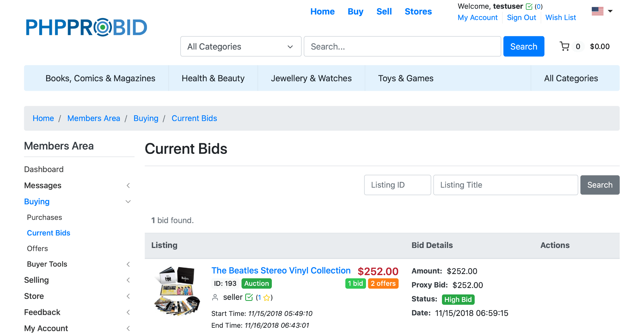Open The Beatles Stereo Vinyl Collection link

[281, 271]
